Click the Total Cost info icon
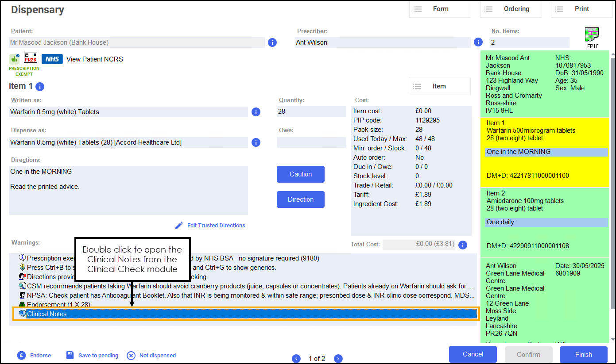 pos(463,245)
